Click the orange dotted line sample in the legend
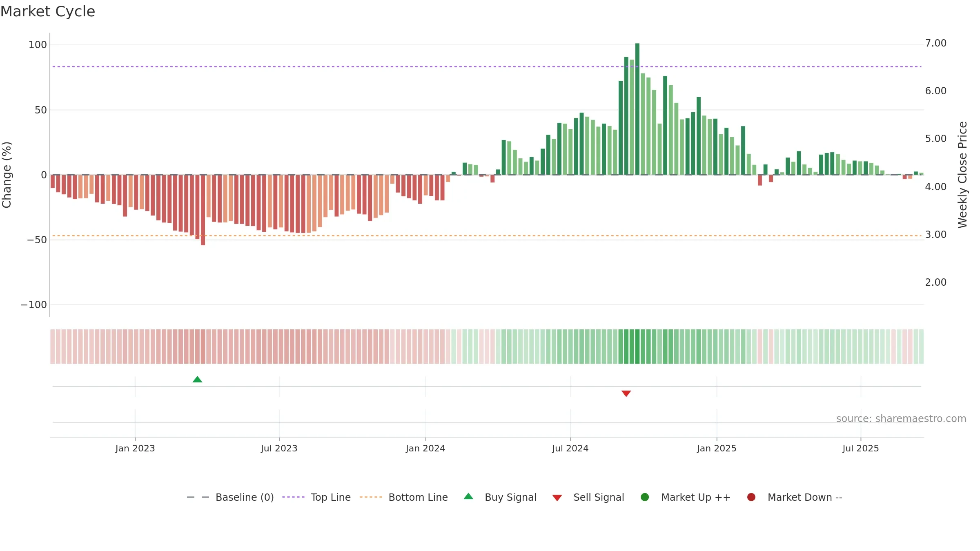Image resolution: width=980 pixels, height=551 pixels. [x=371, y=497]
